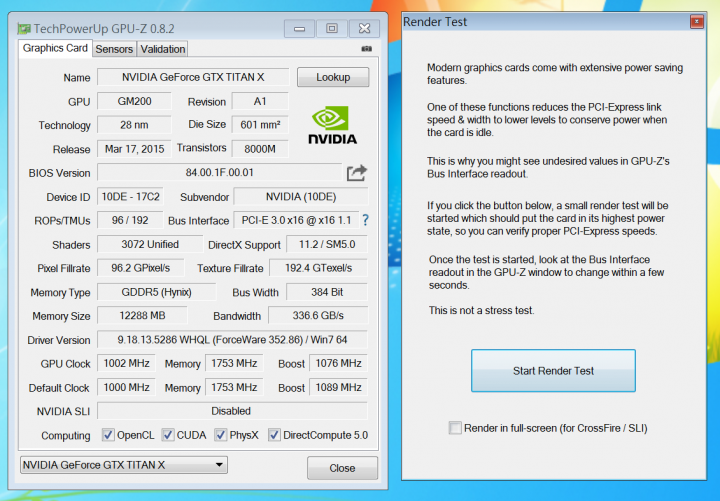720x501 pixels.
Task: Click the BIOS Version field
Action: [219, 173]
